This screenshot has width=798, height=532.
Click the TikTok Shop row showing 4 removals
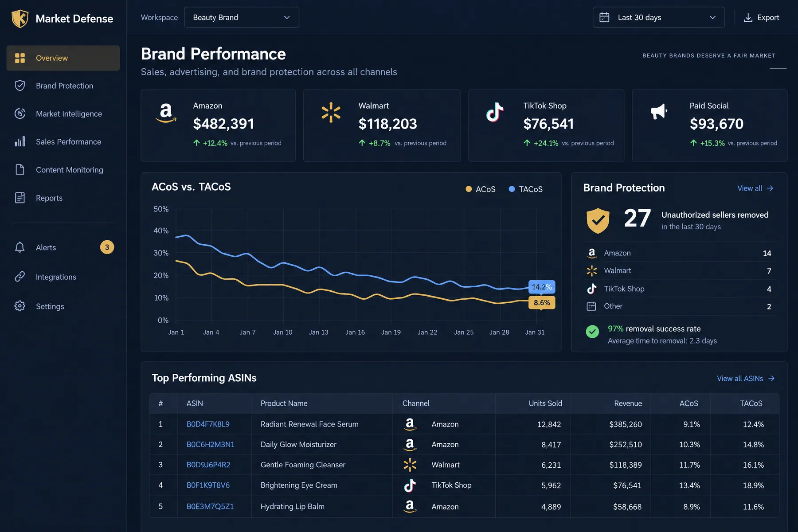pos(679,289)
